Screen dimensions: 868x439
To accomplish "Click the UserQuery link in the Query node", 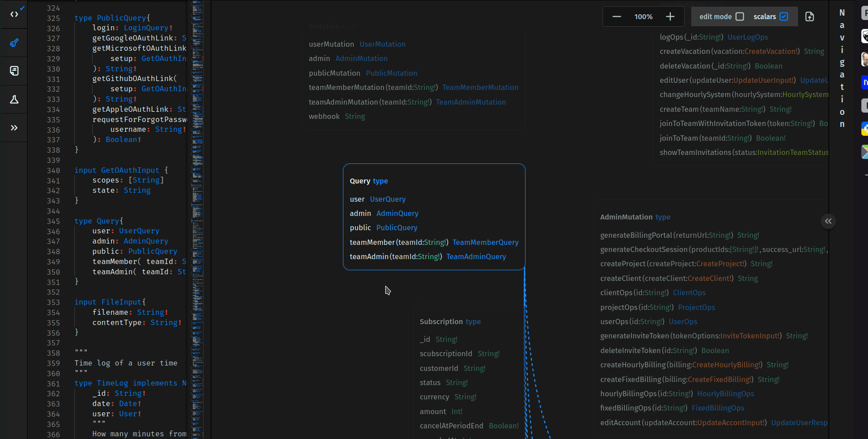I will [x=387, y=199].
